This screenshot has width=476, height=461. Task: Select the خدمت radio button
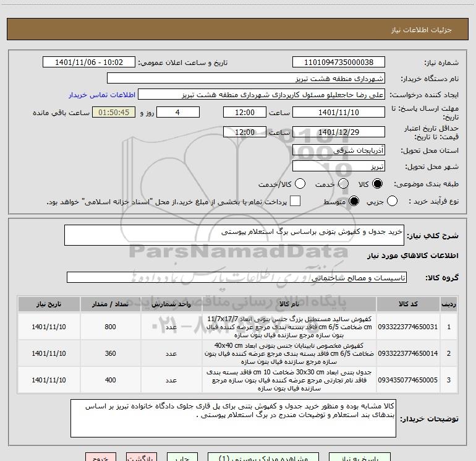tap(343, 184)
